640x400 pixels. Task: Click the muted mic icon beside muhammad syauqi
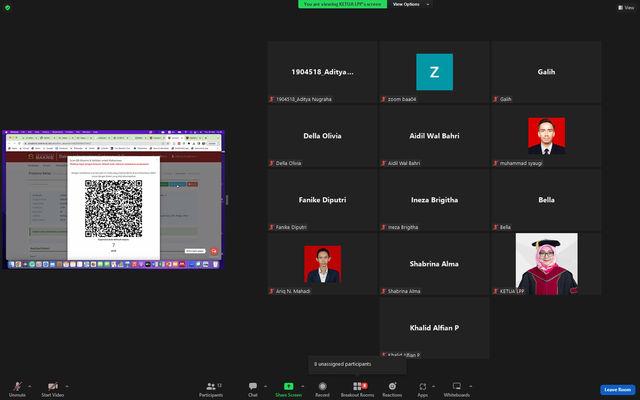pos(496,163)
